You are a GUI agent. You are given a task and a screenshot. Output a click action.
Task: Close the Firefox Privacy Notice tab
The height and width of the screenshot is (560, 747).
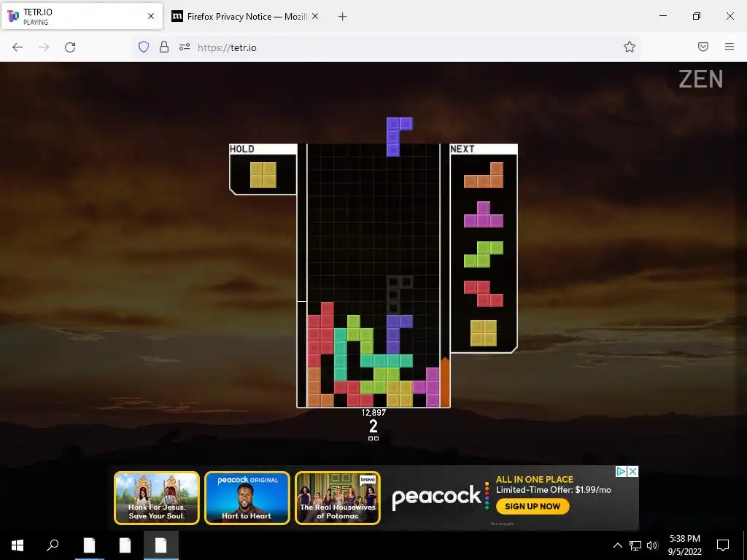pyautogui.click(x=315, y=16)
